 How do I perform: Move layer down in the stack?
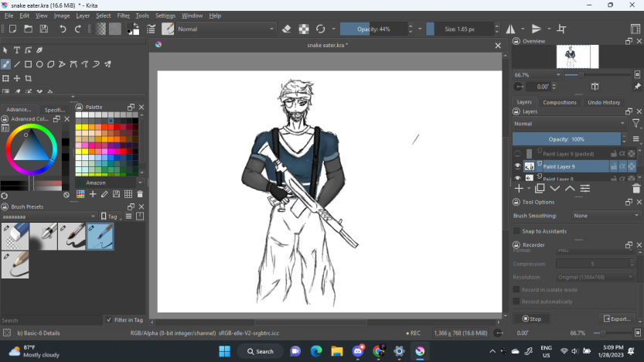coord(555,188)
